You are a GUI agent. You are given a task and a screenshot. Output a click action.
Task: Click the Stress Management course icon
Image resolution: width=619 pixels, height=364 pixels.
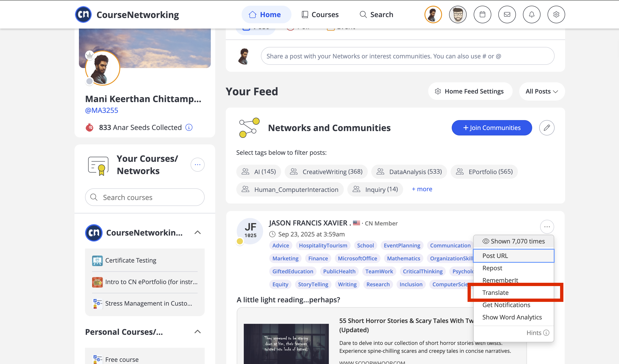(x=97, y=304)
